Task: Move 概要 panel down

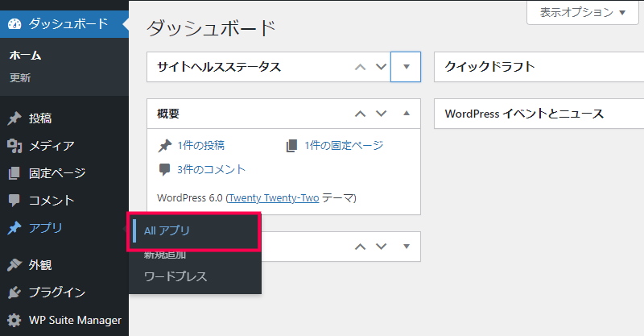Action: 381,114
